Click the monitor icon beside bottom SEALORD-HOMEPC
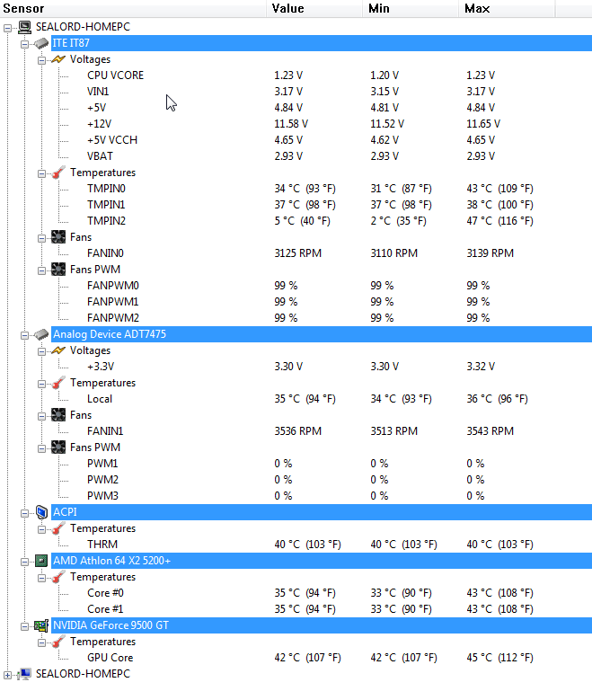 (24, 674)
